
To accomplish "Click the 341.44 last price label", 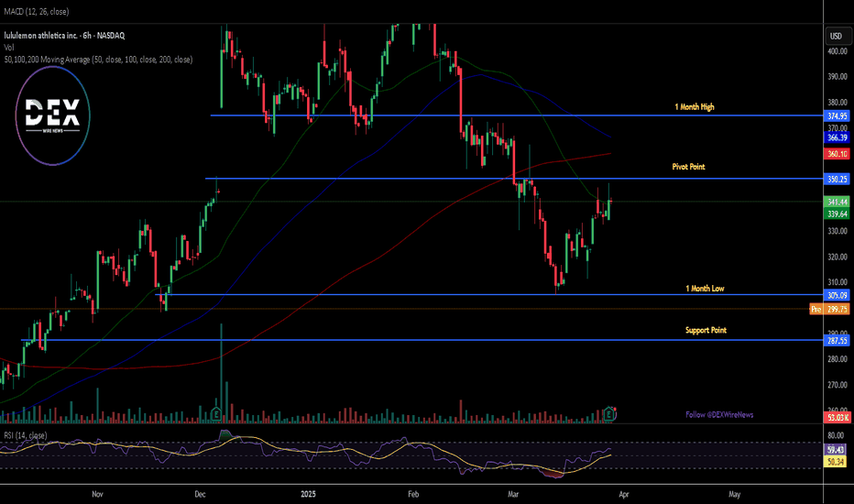I will click(838, 203).
